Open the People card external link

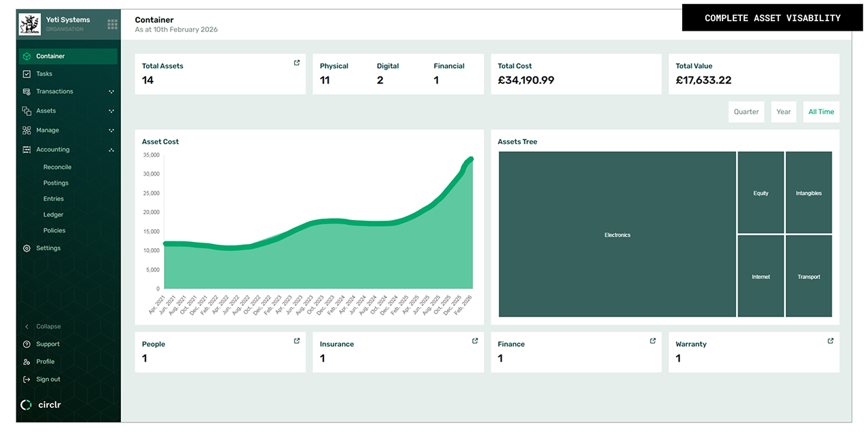(x=297, y=340)
